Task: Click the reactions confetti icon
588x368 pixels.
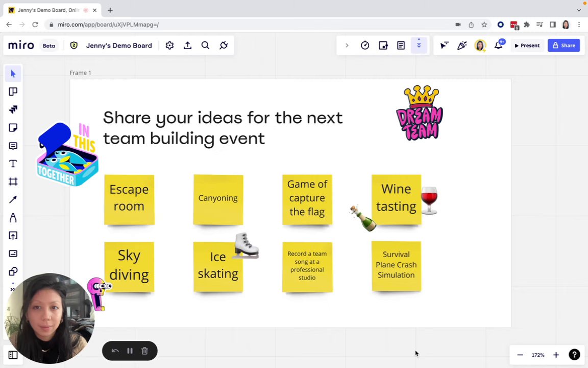Action: (x=462, y=45)
